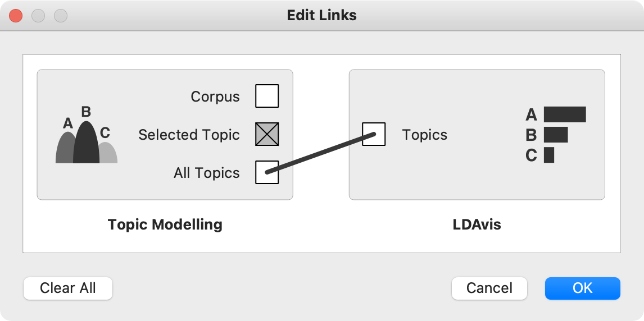Select the link line between All Topics and Topics

click(320, 153)
